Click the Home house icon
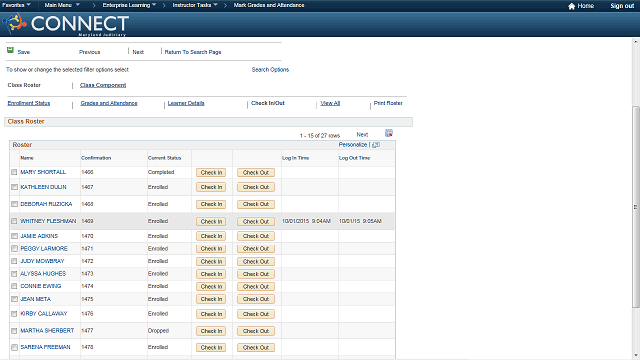 tap(571, 6)
